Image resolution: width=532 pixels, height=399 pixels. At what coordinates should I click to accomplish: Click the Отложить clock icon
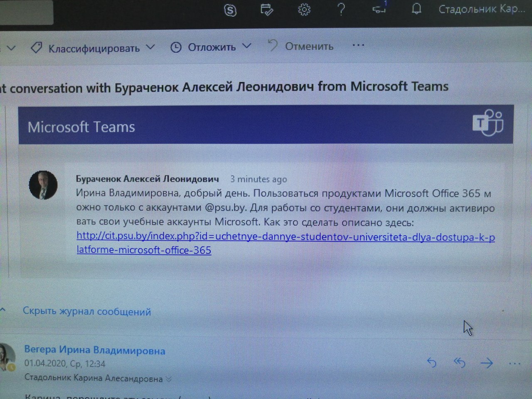(x=176, y=47)
